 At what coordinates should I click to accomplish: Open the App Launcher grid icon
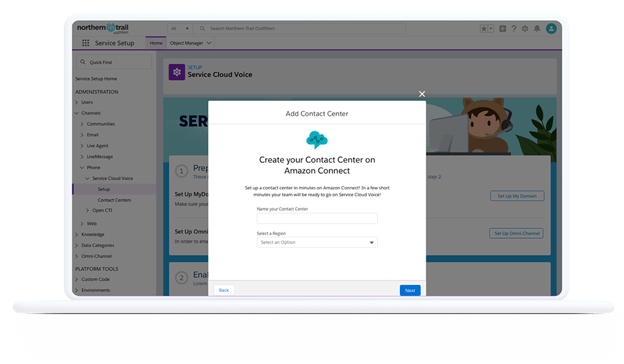pos(85,43)
